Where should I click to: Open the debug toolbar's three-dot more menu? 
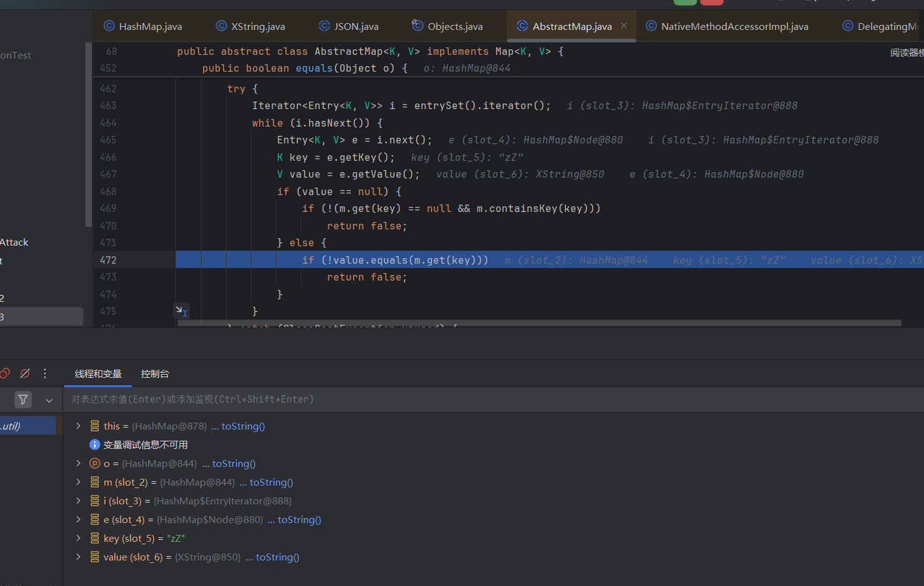coord(45,373)
